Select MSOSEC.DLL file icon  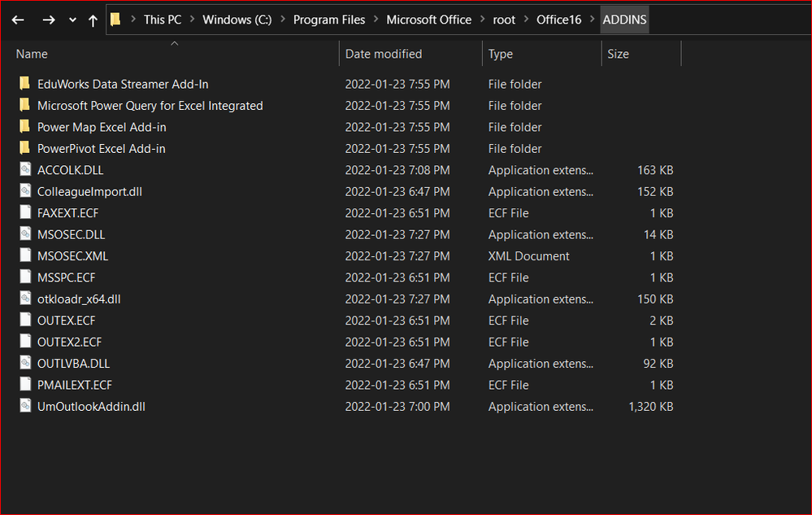[x=25, y=233]
